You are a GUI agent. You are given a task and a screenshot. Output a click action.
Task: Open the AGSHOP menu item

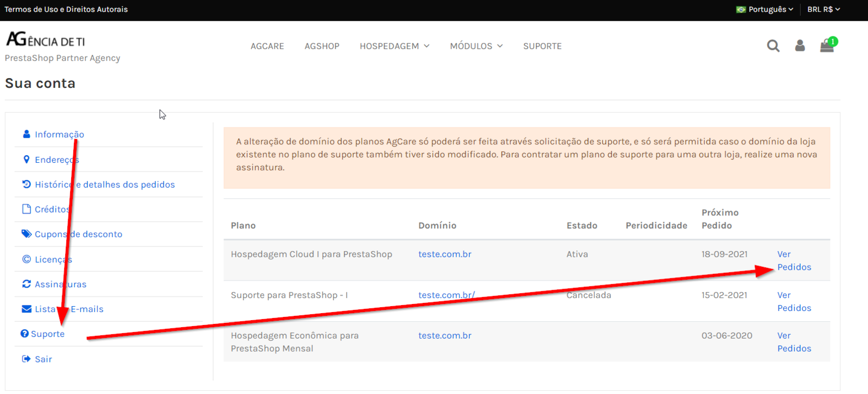322,46
